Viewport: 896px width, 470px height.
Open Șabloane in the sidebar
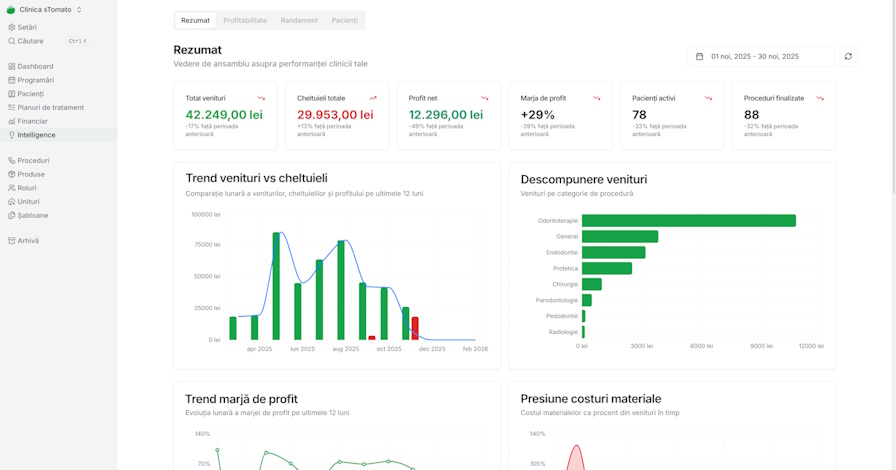click(x=32, y=215)
